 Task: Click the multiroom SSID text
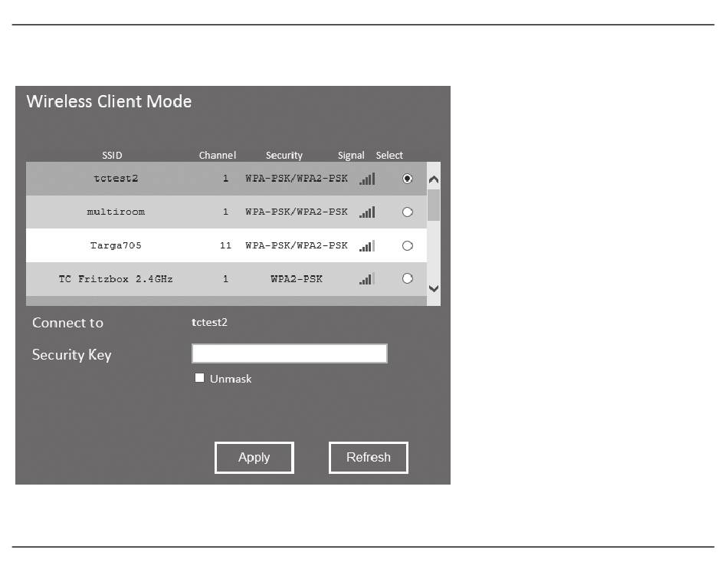116,212
